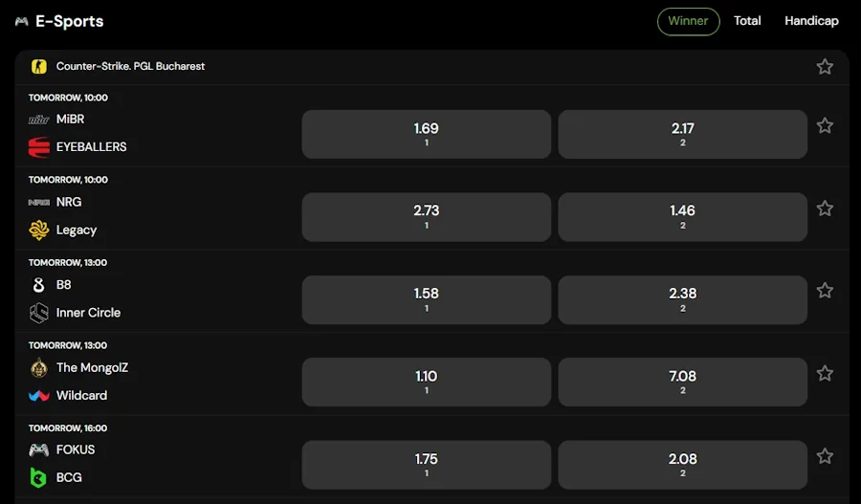Image resolution: width=861 pixels, height=504 pixels.
Task: Favorite the NRG vs Legacy match
Action: (825, 208)
